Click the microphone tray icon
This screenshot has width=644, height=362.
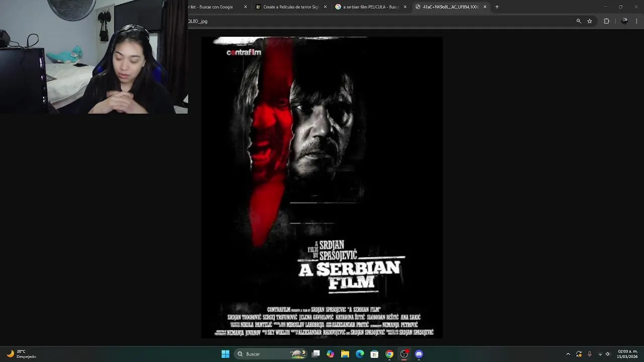click(590, 354)
